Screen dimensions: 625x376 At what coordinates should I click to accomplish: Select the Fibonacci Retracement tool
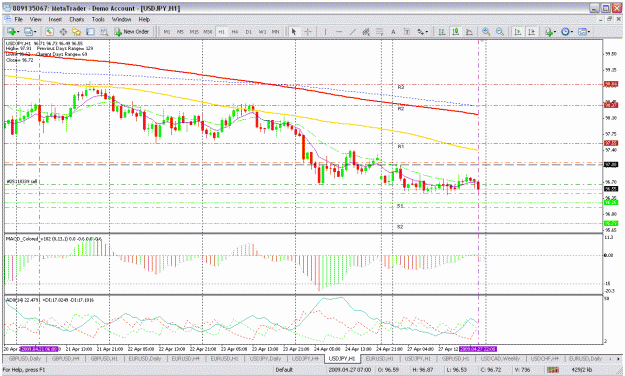(379, 31)
